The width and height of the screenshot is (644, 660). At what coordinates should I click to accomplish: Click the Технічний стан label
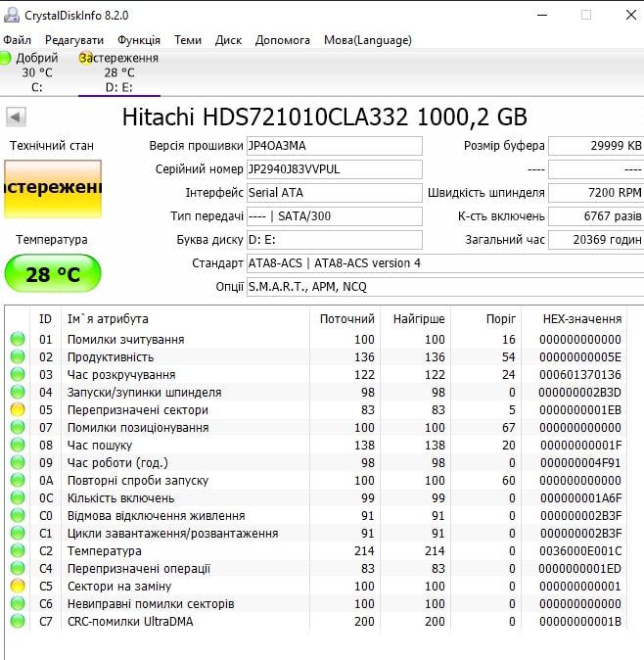coord(52,146)
